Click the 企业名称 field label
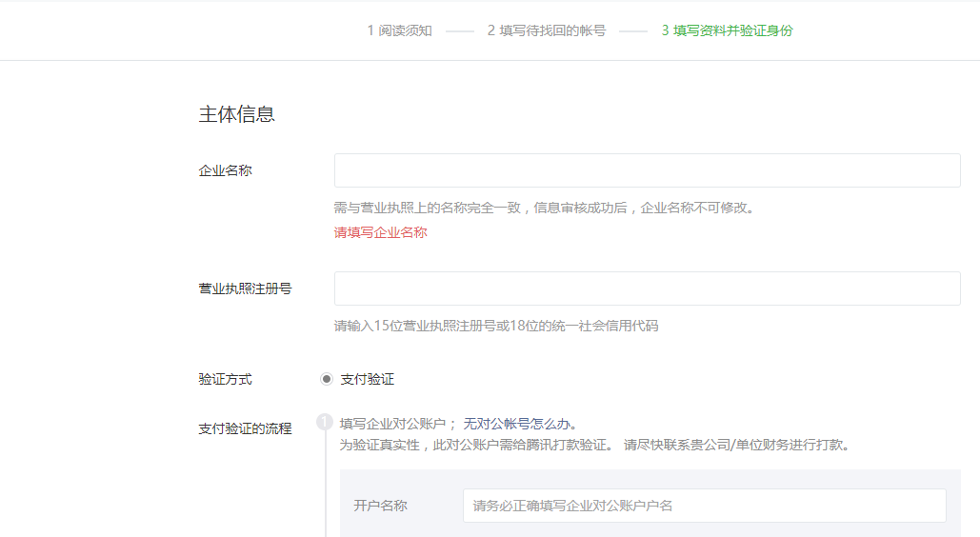The height and width of the screenshot is (537, 980). click(x=225, y=170)
